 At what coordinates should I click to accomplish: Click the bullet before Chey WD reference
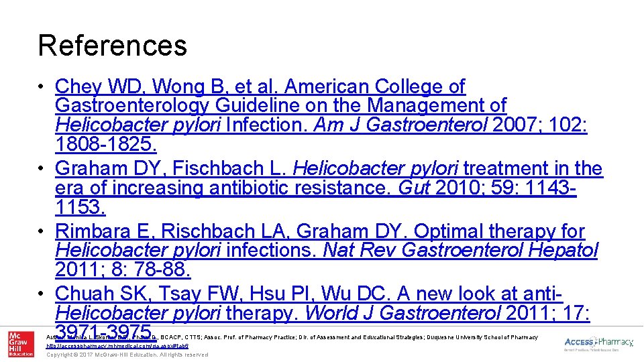(x=42, y=88)
